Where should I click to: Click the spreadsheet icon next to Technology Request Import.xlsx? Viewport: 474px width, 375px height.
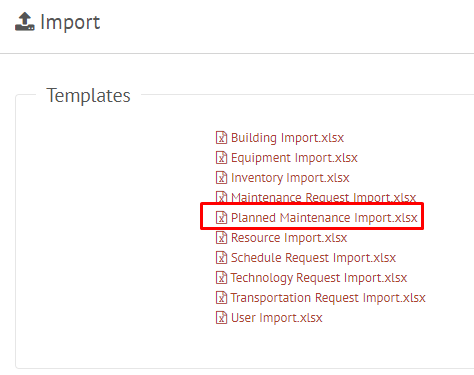pyautogui.click(x=221, y=277)
